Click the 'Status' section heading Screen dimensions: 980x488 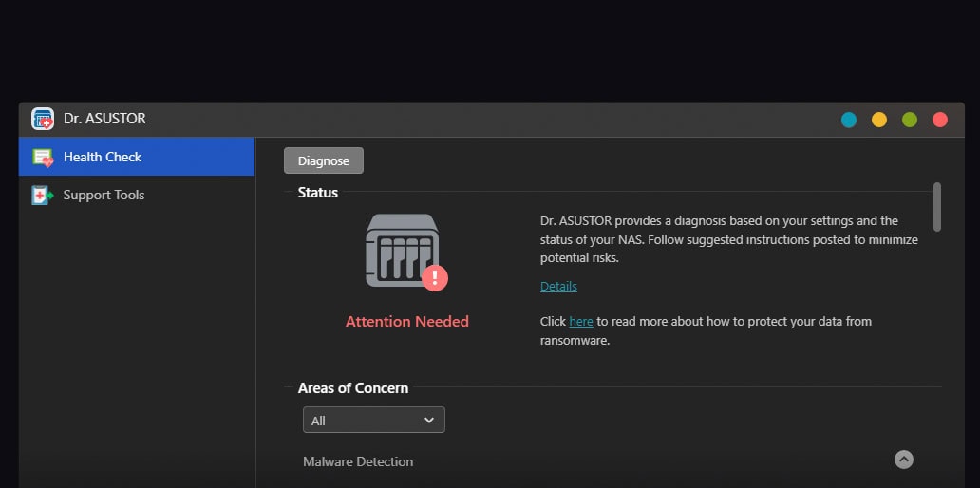pos(318,193)
